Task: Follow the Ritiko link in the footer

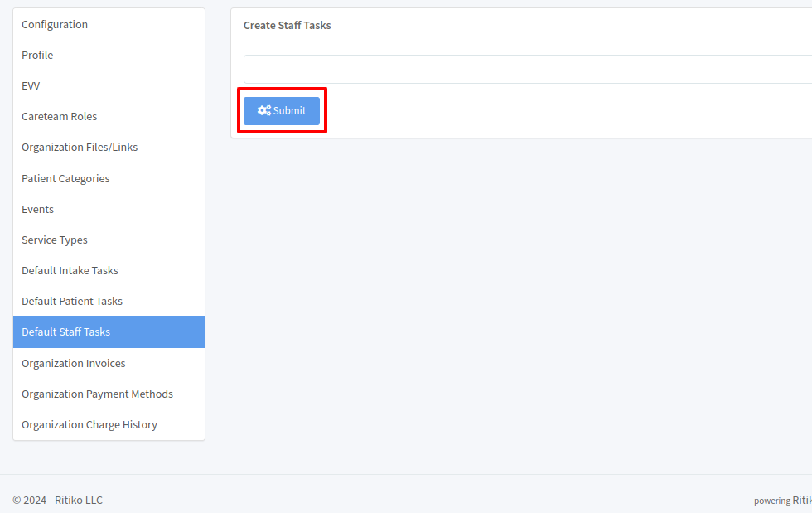Action: pos(801,501)
